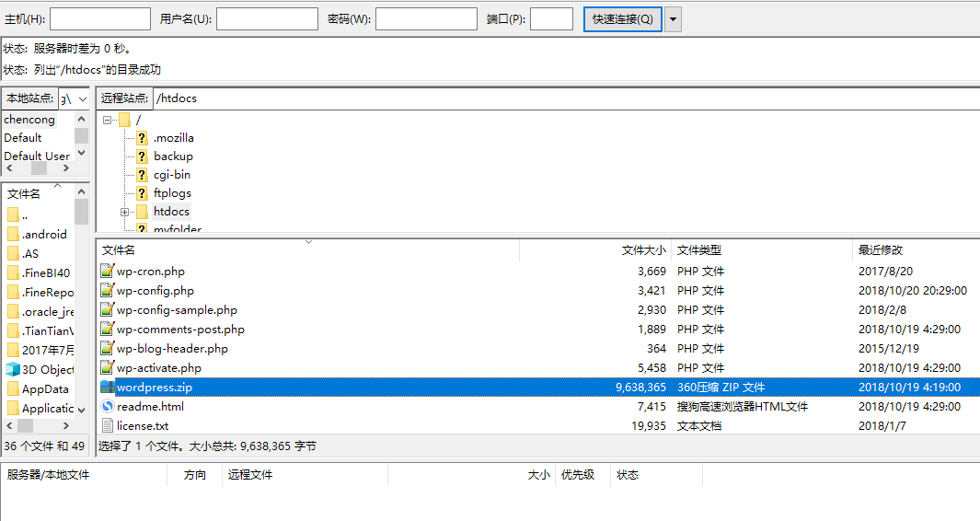This screenshot has width=980, height=521.
Task: Click the 密码 password input field
Action: [425, 19]
